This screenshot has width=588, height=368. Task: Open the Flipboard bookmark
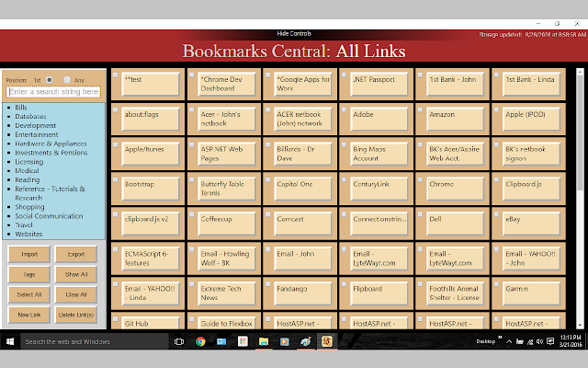coord(379,293)
